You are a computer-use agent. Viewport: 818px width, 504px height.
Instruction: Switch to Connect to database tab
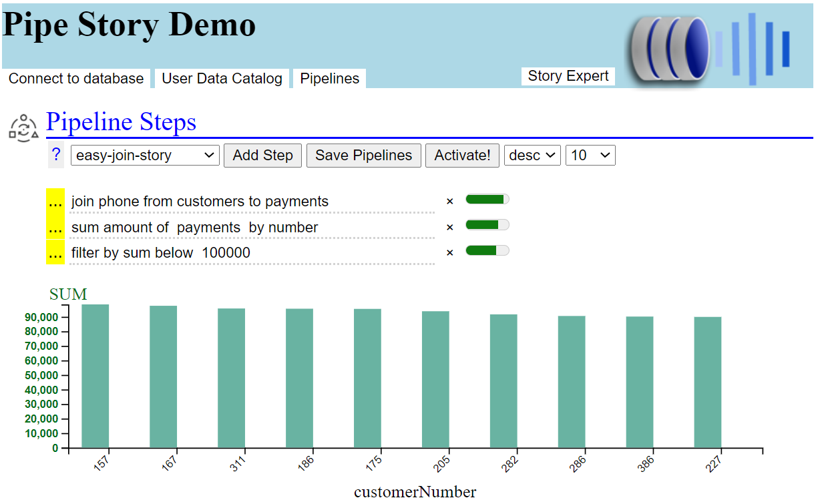76,79
